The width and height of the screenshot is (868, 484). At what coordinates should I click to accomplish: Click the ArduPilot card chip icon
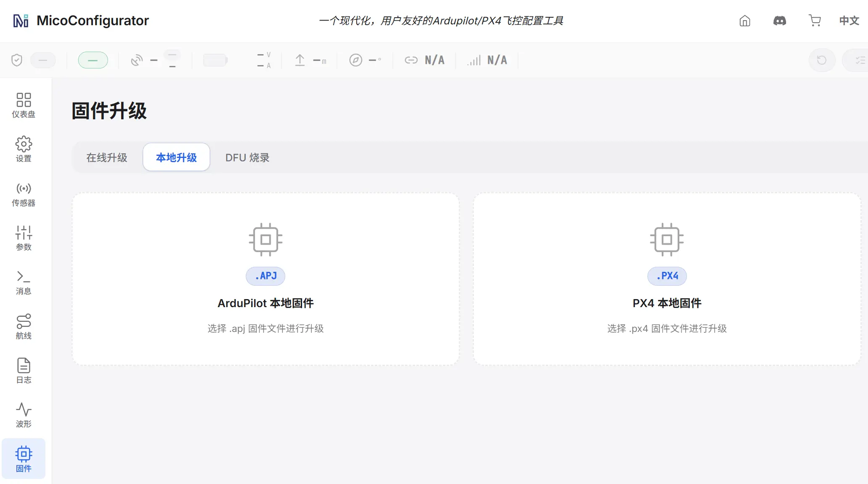point(266,239)
